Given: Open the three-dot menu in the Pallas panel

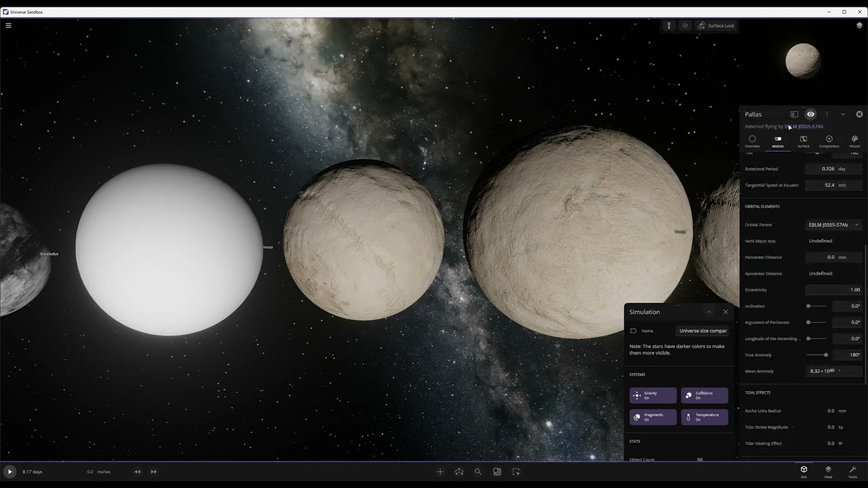Looking at the screenshot, I should pyautogui.click(x=827, y=114).
